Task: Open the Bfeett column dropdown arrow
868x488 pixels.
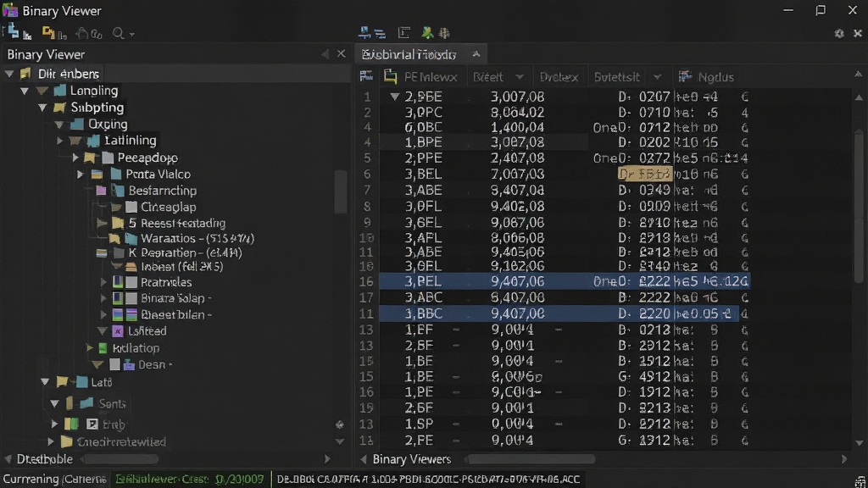Action: tap(520, 77)
